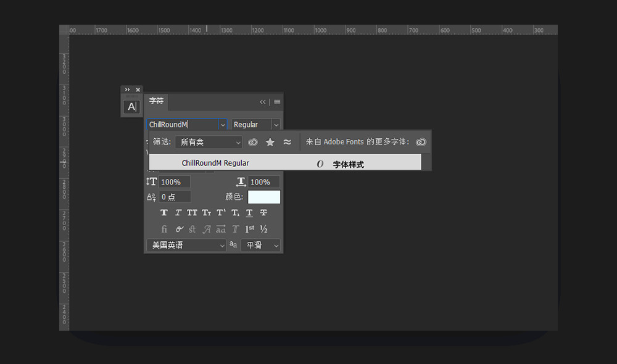Image resolution: width=617 pixels, height=364 pixels.
Task: Open the Character panel flyout menu
Action: 277,102
